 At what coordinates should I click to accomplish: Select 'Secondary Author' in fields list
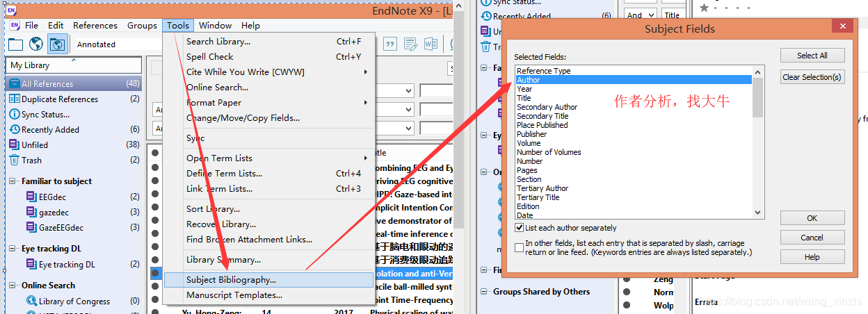[x=634, y=107]
